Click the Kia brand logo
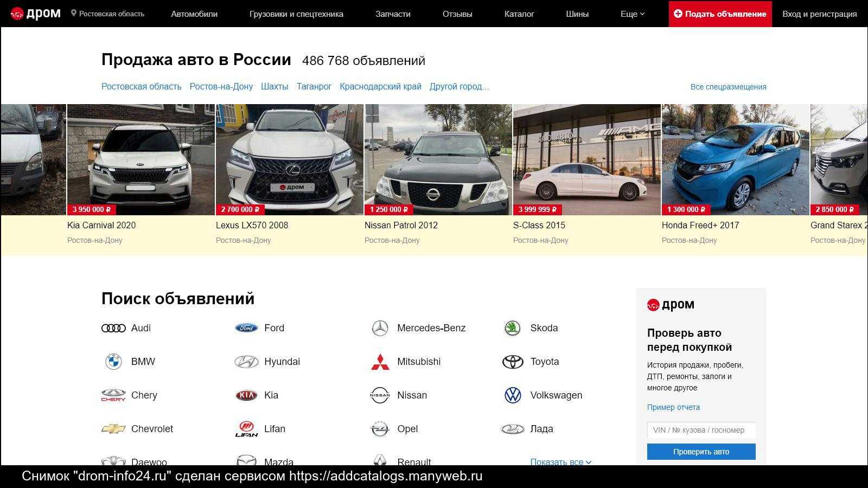This screenshot has width=868, height=488. pos(246,395)
